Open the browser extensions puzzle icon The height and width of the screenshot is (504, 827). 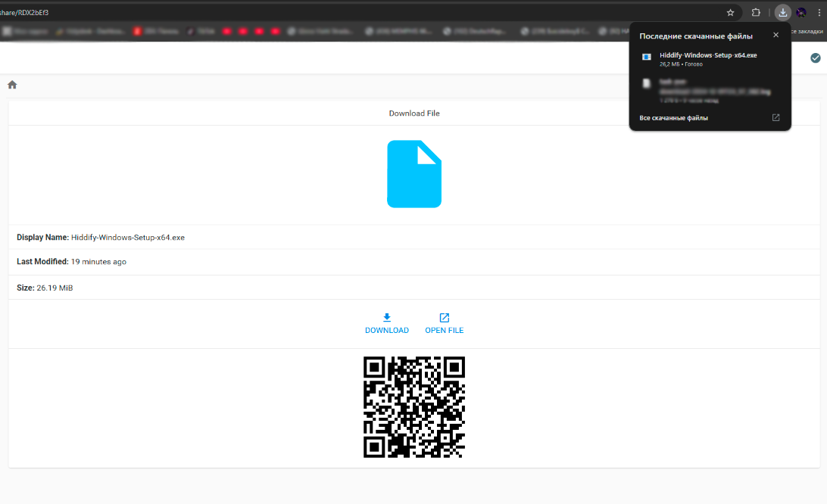pos(756,13)
